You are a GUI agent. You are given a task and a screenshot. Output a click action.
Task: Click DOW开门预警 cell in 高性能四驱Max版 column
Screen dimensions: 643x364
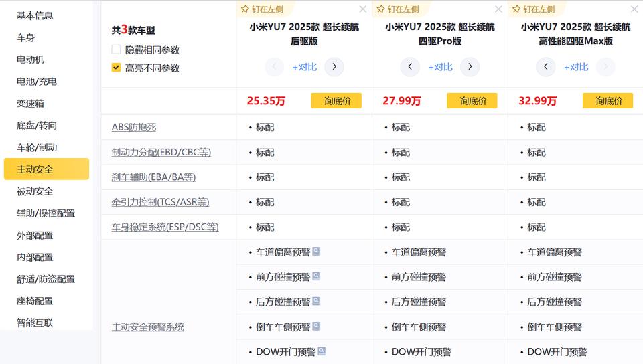(x=576, y=352)
